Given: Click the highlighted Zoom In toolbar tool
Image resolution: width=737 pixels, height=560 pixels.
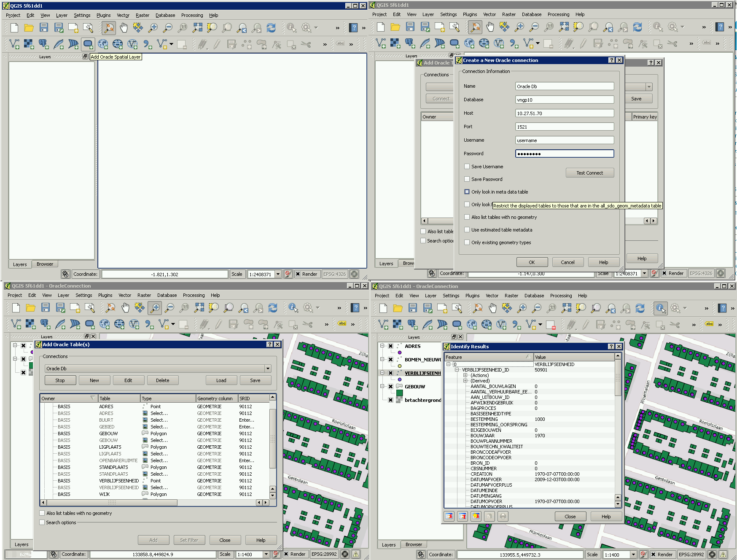Looking at the screenshot, I should (155, 308).
